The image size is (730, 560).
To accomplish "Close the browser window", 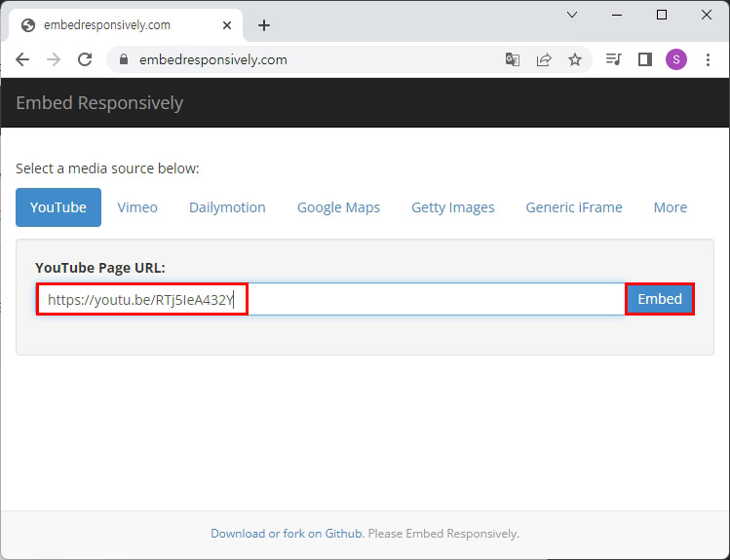I will click(707, 15).
